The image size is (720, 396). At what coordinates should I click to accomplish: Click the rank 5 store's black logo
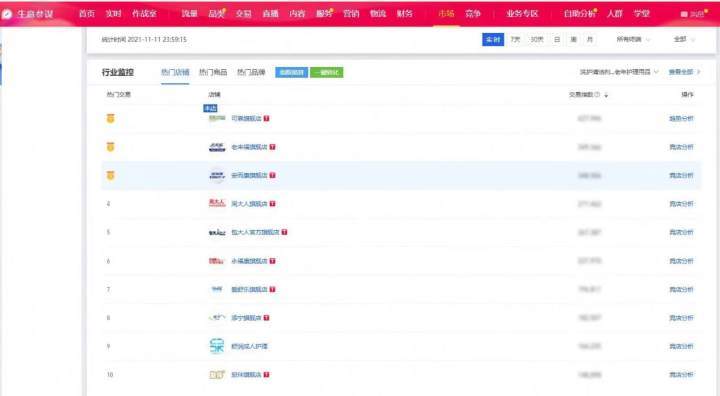click(217, 232)
